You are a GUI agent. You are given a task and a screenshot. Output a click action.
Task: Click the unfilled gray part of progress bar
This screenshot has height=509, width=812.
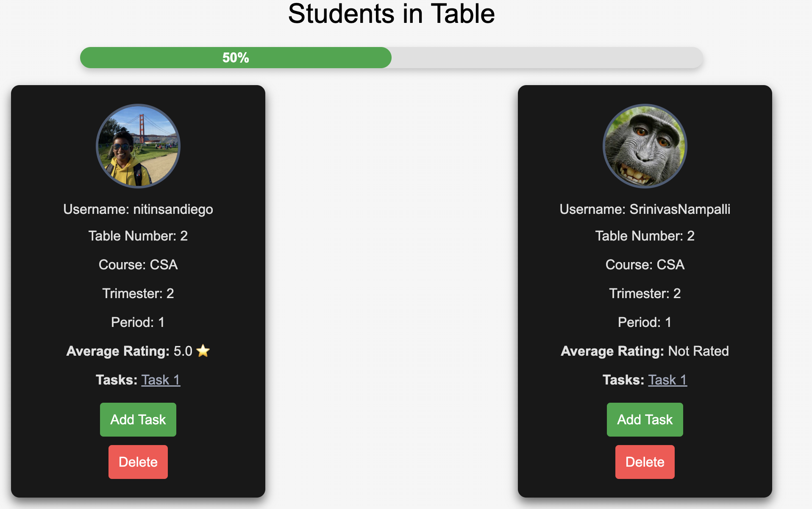tap(547, 58)
